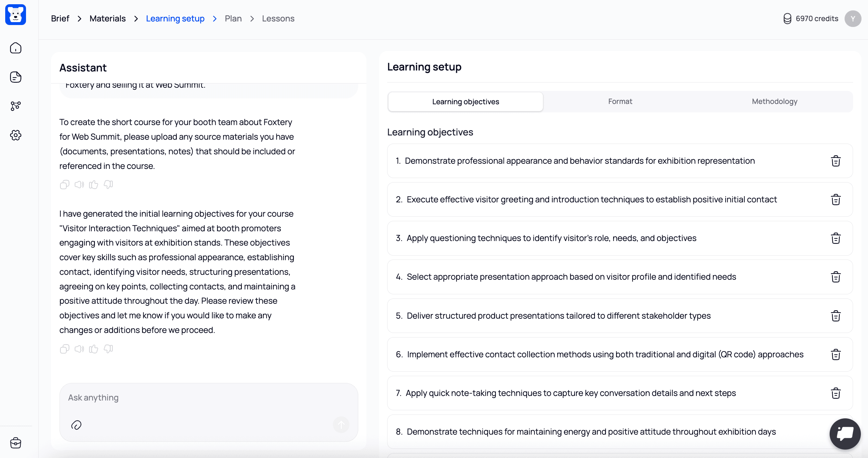Viewport: 868px width, 458px height.
Task: Send the message with the arrow button
Action: (x=341, y=425)
